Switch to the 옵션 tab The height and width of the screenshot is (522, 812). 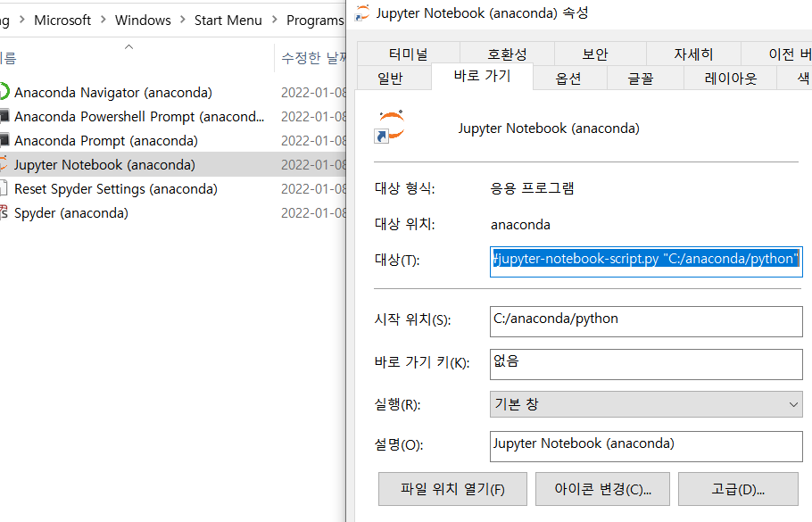(x=568, y=79)
